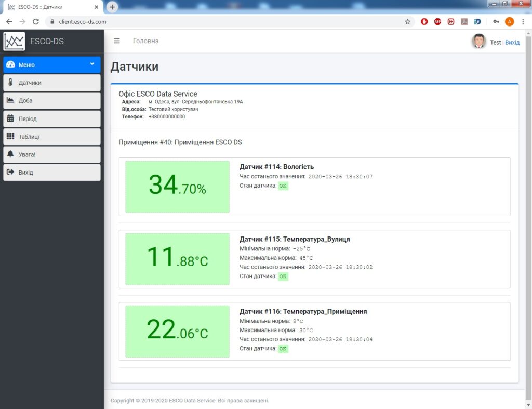Click the calendar icon beside Період
Image resolution: width=532 pixels, height=409 pixels.
point(10,118)
